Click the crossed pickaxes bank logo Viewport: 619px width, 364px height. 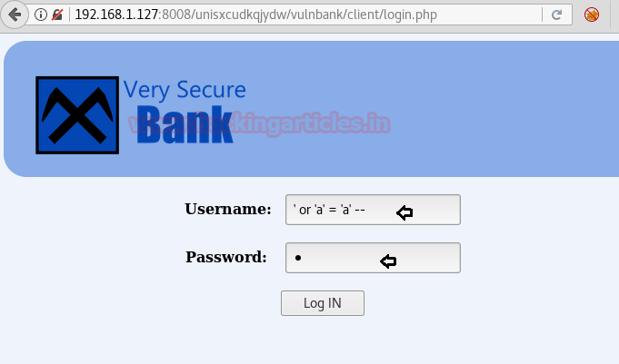(77, 115)
